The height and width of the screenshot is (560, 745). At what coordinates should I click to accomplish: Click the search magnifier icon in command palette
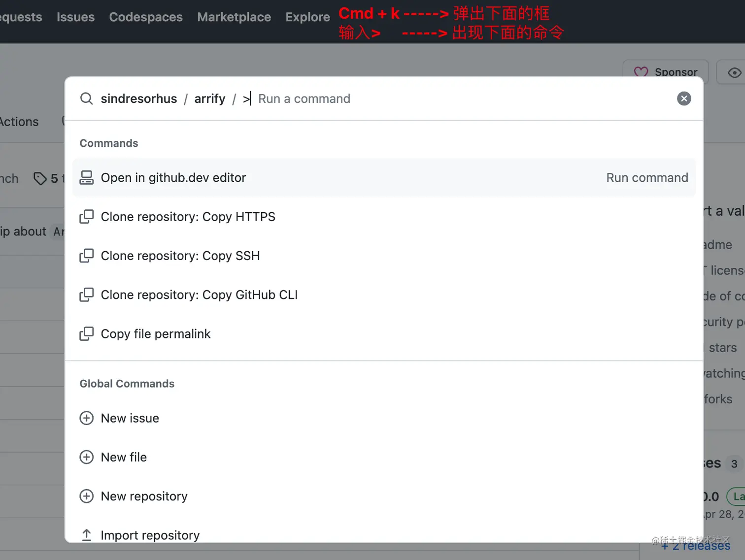[x=86, y=99]
